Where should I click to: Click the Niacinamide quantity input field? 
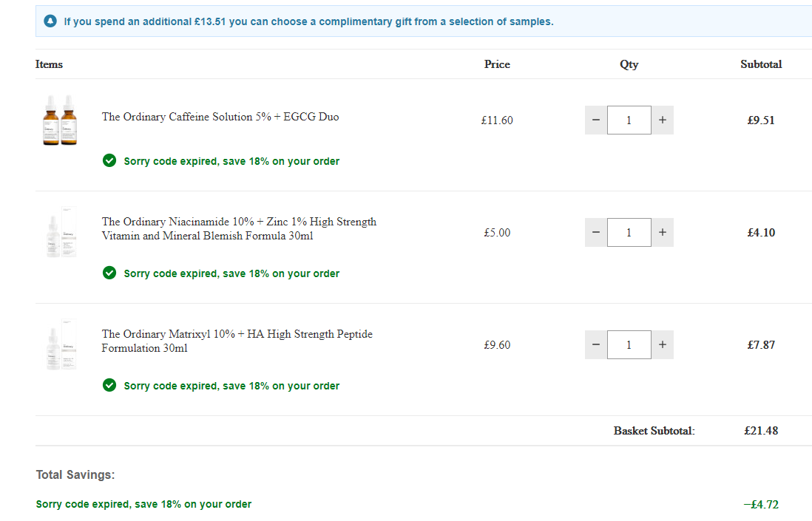click(x=629, y=232)
